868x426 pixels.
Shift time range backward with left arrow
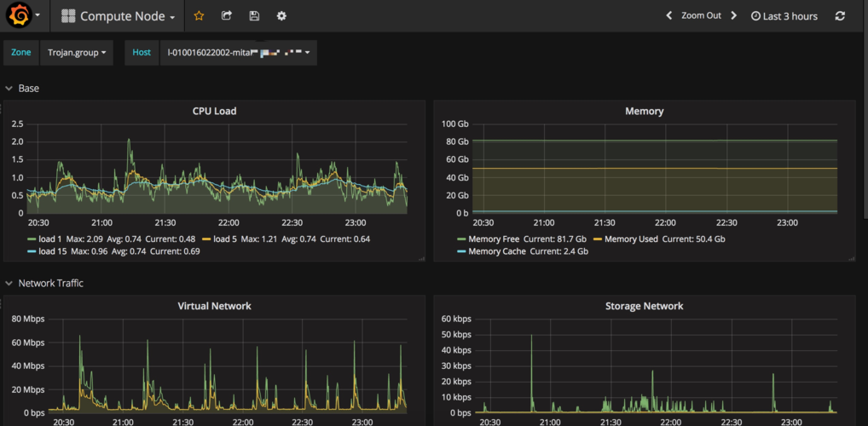668,16
